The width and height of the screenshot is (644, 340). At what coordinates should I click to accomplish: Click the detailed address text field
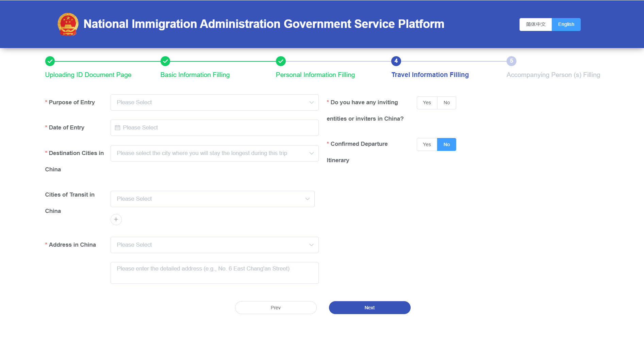click(214, 273)
